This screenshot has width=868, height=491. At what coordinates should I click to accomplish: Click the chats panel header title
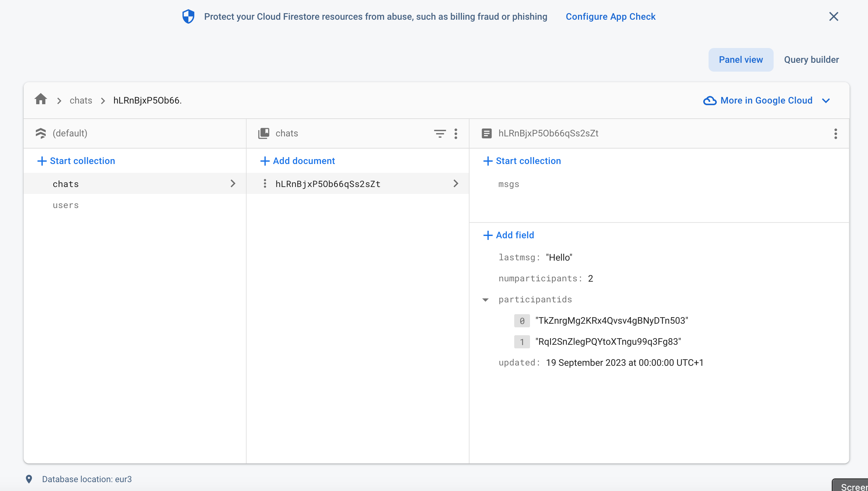point(286,133)
